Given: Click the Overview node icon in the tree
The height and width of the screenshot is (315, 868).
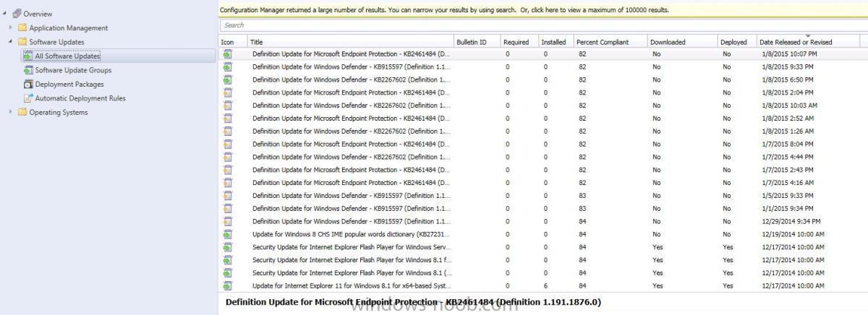Looking at the screenshot, I should click(17, 14).
